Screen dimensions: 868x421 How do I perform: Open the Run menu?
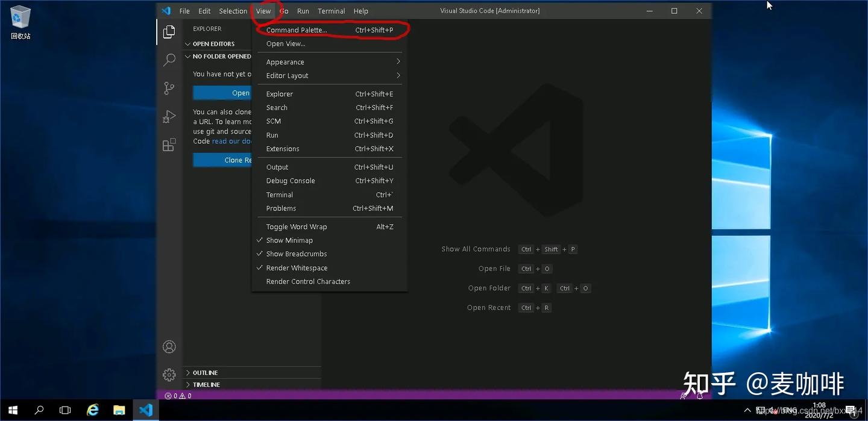click(x=303, y=11)
